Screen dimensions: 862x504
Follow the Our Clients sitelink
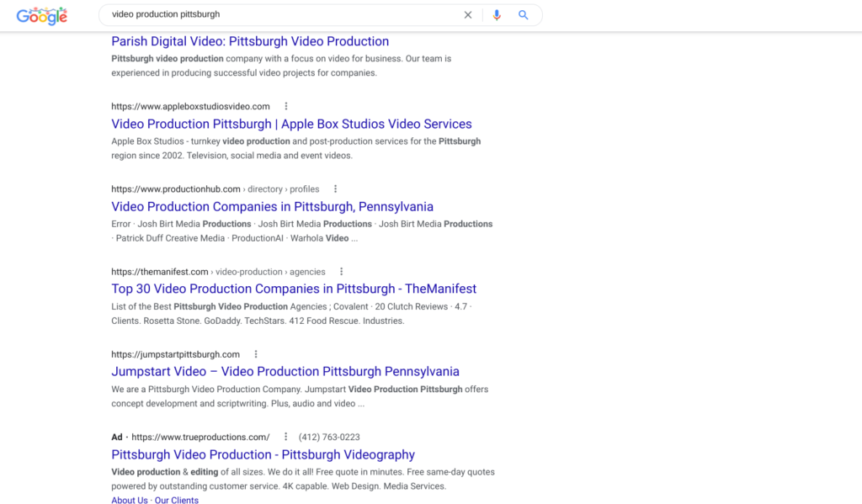click(x=177, y=500)
